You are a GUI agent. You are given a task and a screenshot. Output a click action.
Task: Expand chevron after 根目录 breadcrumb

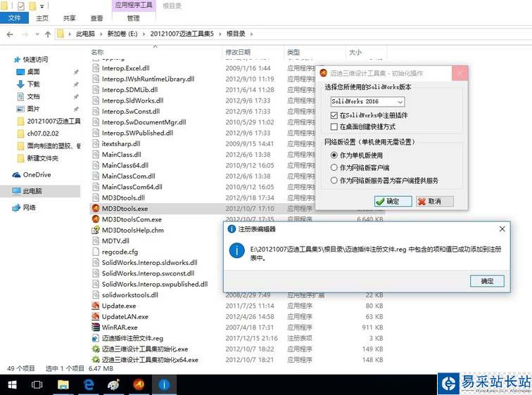click(x=251, y=34)
